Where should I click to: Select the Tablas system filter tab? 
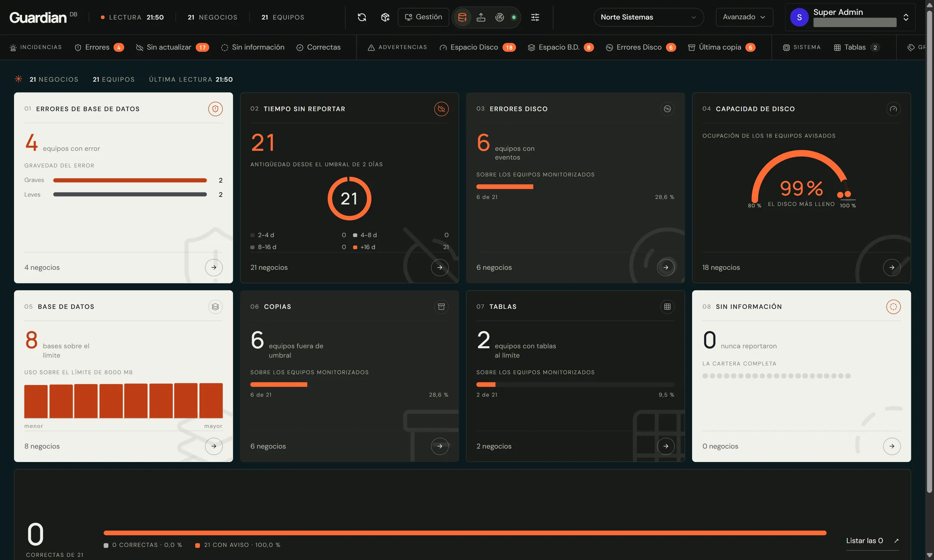pos(857,47)
